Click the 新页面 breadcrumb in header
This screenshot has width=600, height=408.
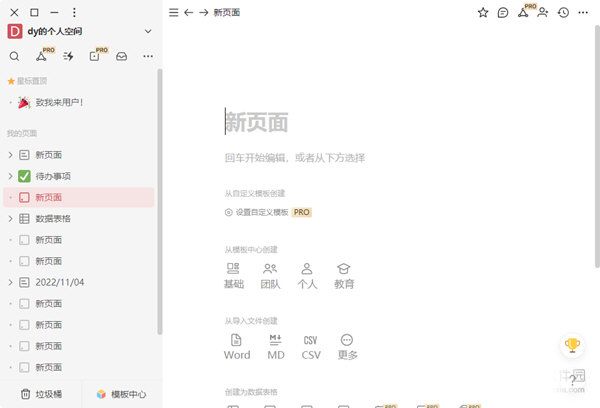pyautogui.click(x=227, y=13)
